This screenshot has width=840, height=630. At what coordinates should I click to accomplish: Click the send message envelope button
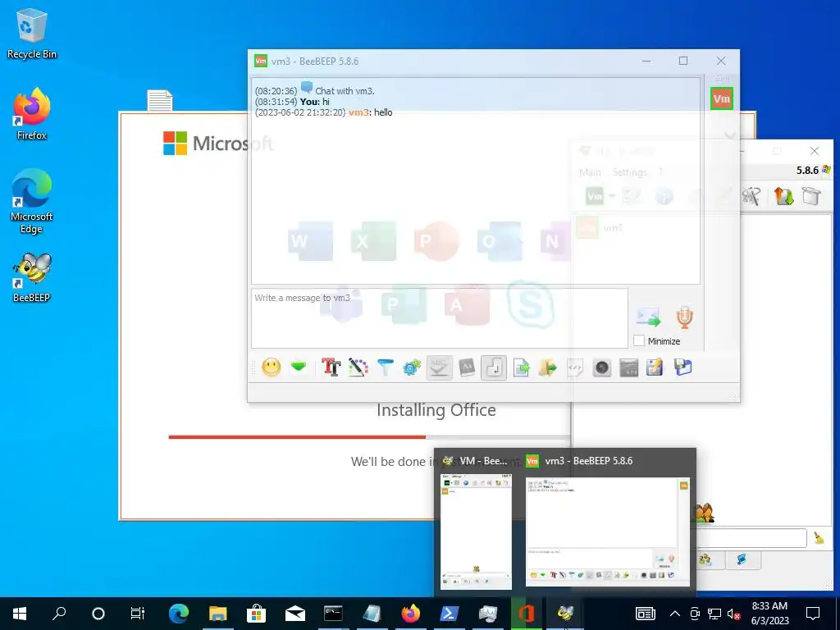648,317
